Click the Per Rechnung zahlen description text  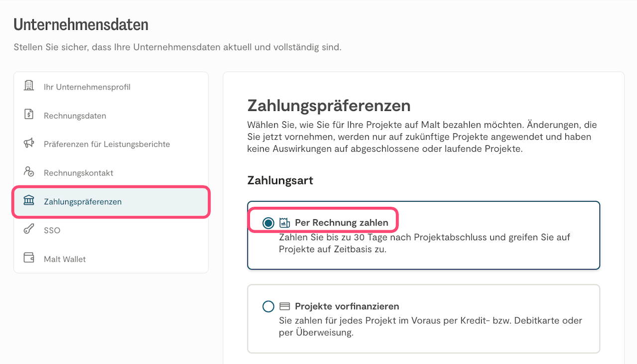425,243
